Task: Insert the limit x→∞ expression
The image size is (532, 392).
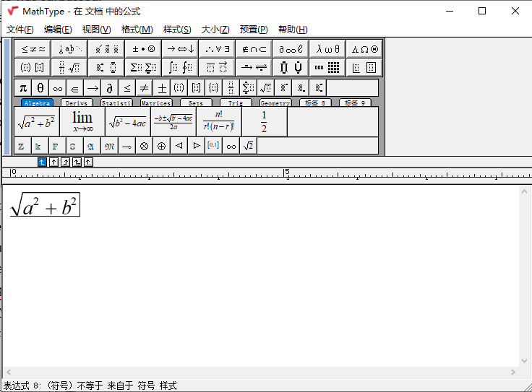Action: tap(82, 121)
